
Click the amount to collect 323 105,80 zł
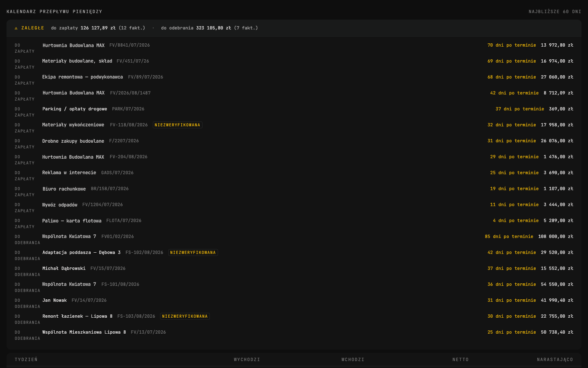coord(214,28)
